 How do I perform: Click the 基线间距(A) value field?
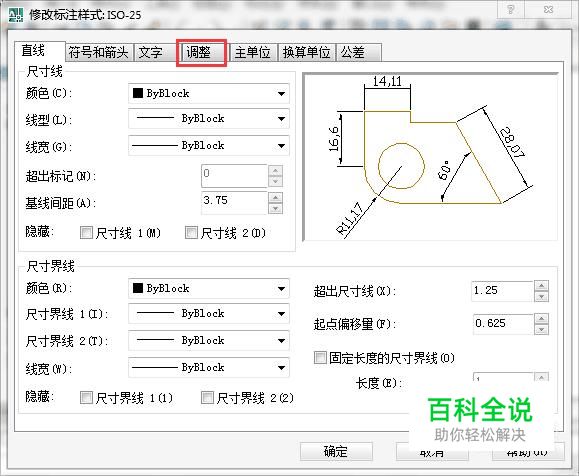click(234, 203)
